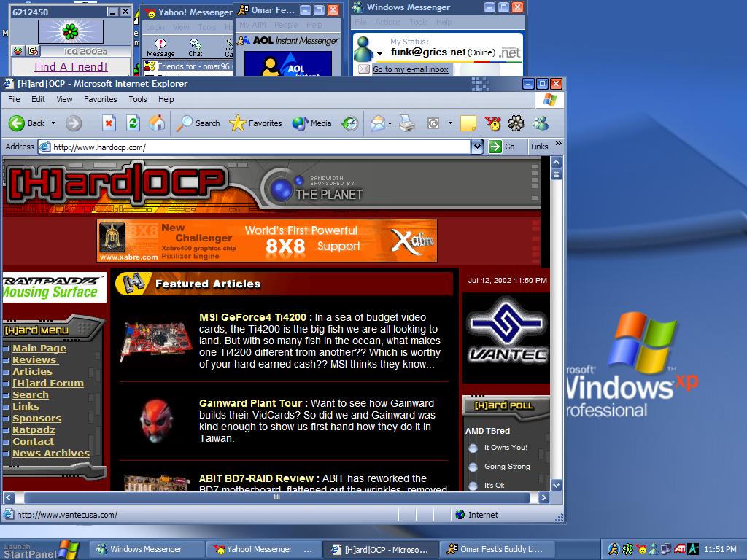
Task: Select the 'Going Strong' poll option
Action: tap(473, 467)
